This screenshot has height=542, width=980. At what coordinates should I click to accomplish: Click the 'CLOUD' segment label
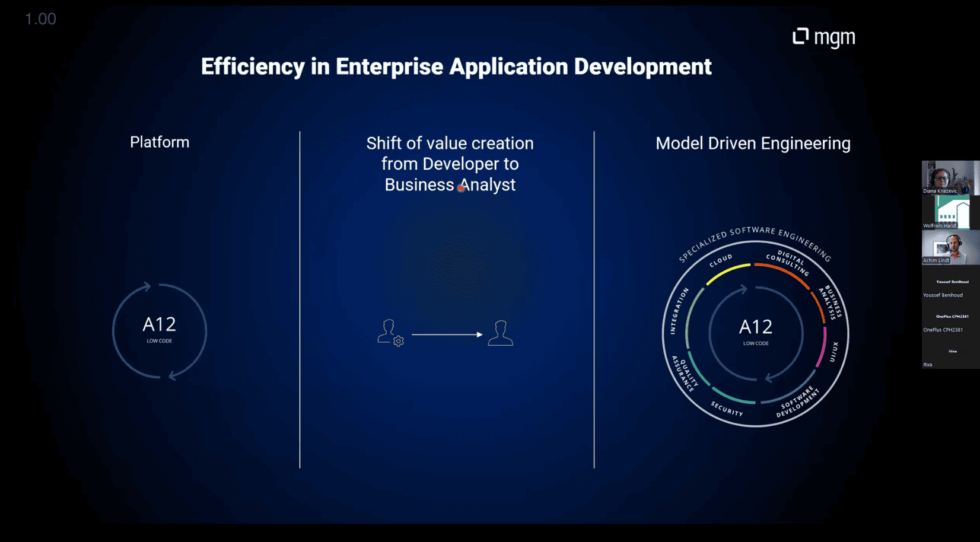coord(721,261)
